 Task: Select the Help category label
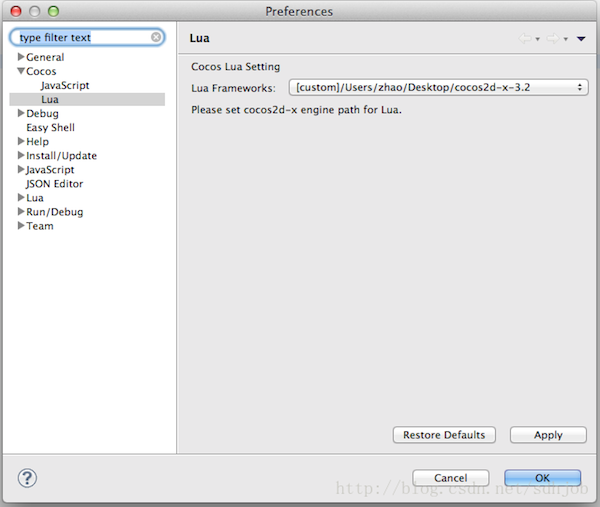pyautogui.click(x=38, y=142)
